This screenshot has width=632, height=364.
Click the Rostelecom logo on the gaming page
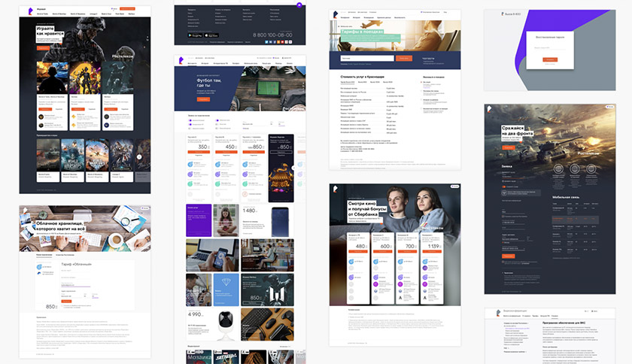pyautogui.click(x=30, y=11)
